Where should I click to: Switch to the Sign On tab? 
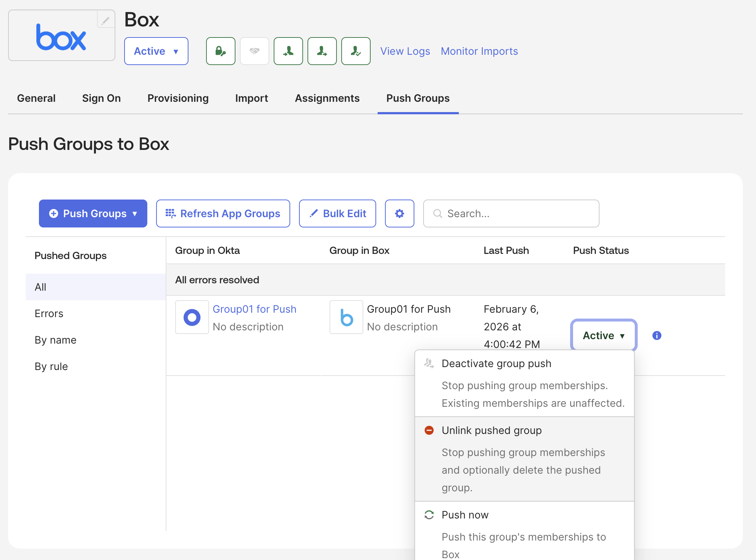(x=101, y=98)
